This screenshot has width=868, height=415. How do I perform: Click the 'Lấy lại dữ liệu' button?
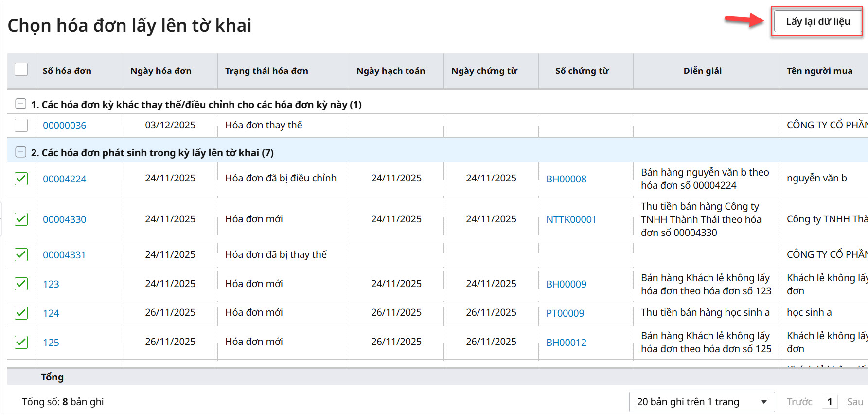click(817, 22)
